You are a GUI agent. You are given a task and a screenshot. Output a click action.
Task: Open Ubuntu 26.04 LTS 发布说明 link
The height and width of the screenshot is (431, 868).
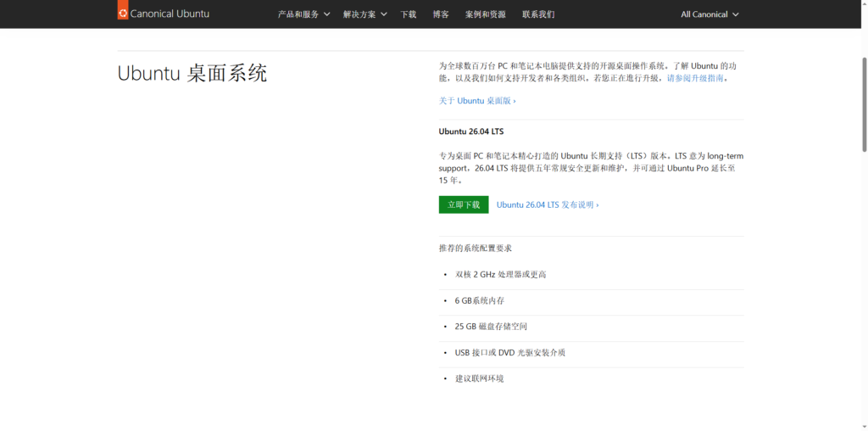tap(548, 204)
